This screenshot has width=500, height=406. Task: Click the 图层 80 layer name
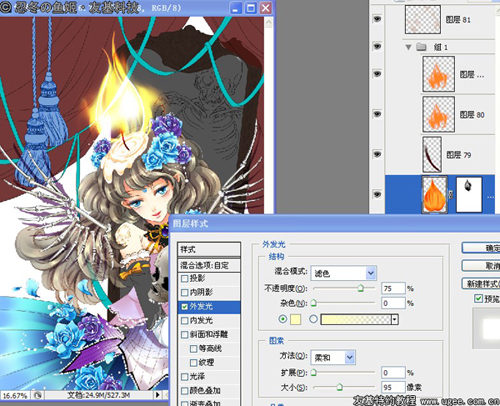tap(472, 115)
